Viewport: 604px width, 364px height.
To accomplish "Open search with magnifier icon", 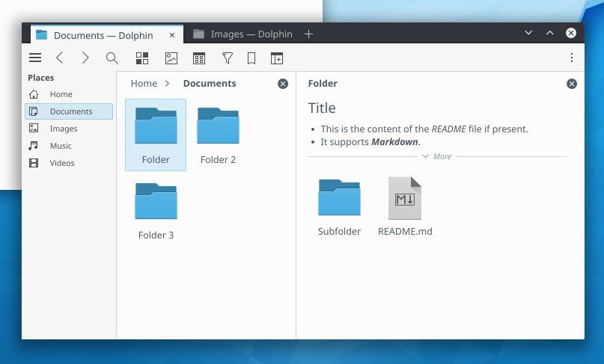I will coord(112,58).
